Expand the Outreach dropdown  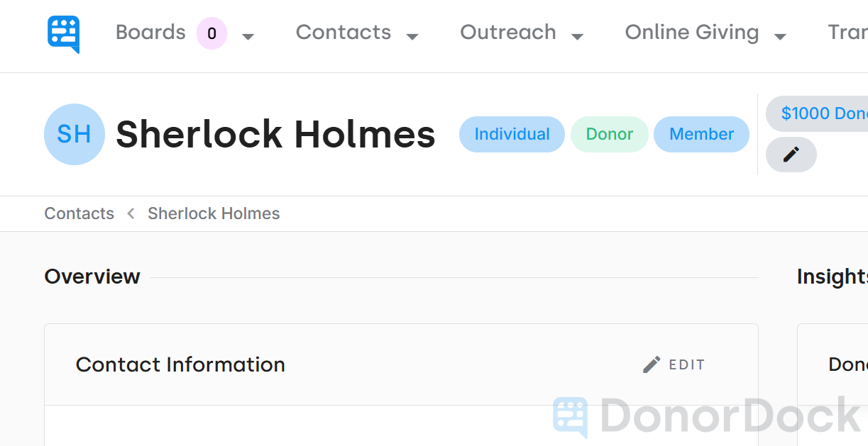(580, 35)
